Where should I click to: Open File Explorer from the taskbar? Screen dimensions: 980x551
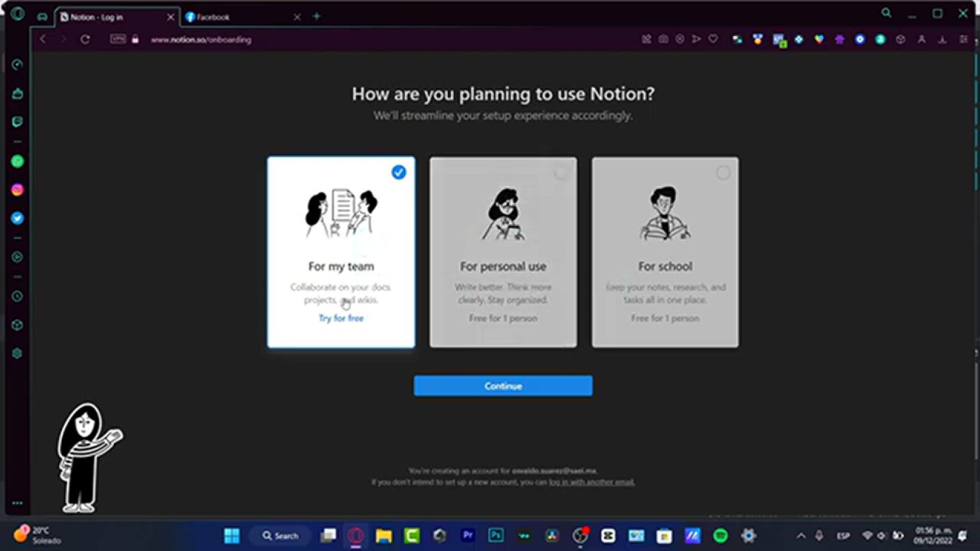pyautogui.click(x=384, y=536)
